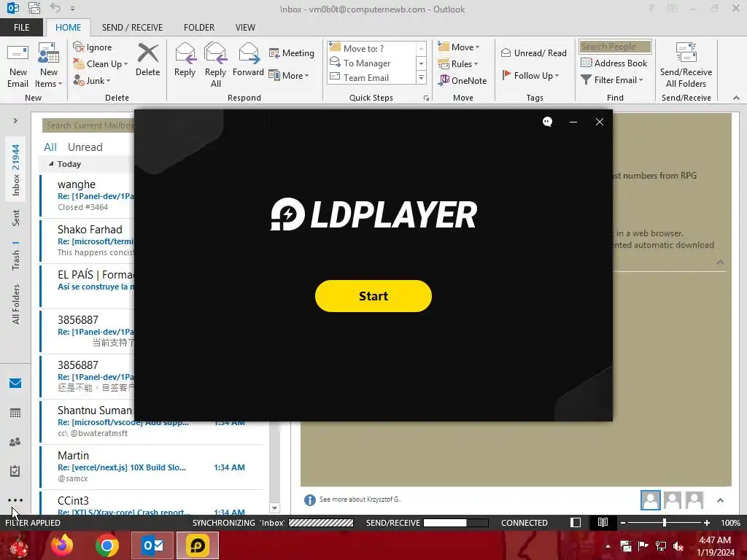This screenshot has width=747, height=560.
Task: Open the email from Shantnu Suman
Action: pos(152,421)
